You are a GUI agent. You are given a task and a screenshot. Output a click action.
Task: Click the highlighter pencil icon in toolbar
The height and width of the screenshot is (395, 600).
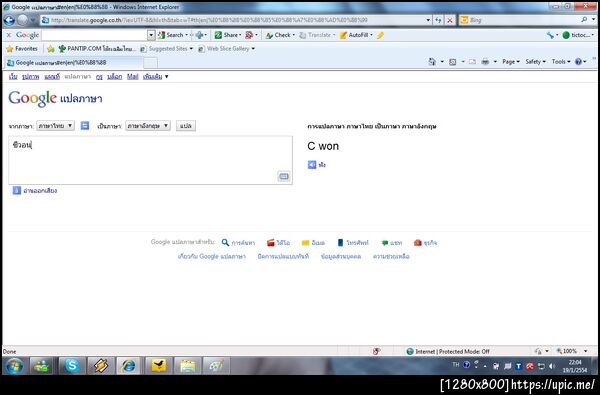[380, 35]
